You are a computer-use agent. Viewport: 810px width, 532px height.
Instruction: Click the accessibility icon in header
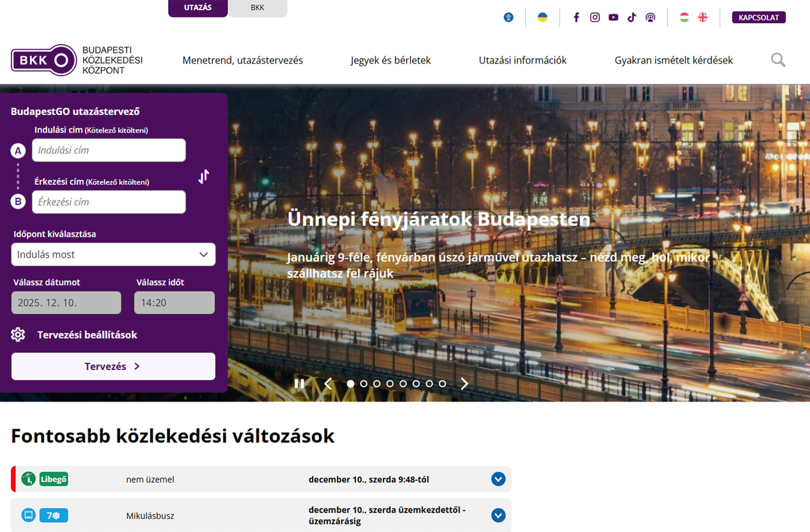pos(508,17)
